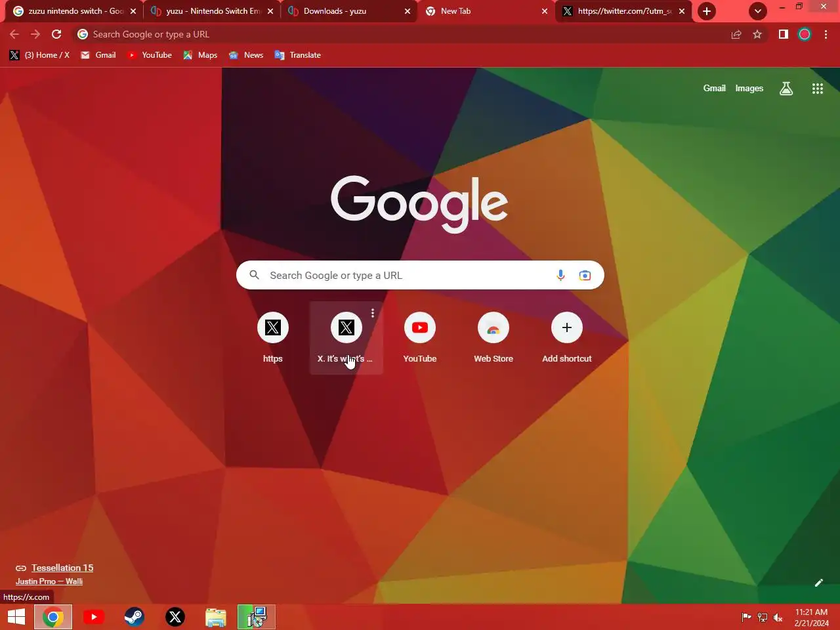Open the remote desktop taskbar app

tap(257, 617)
